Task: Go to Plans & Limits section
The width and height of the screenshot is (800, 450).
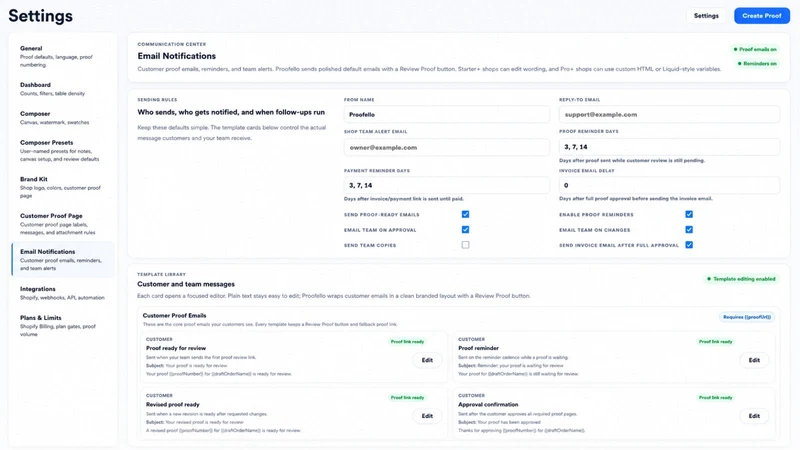Action: pos(62,326)
